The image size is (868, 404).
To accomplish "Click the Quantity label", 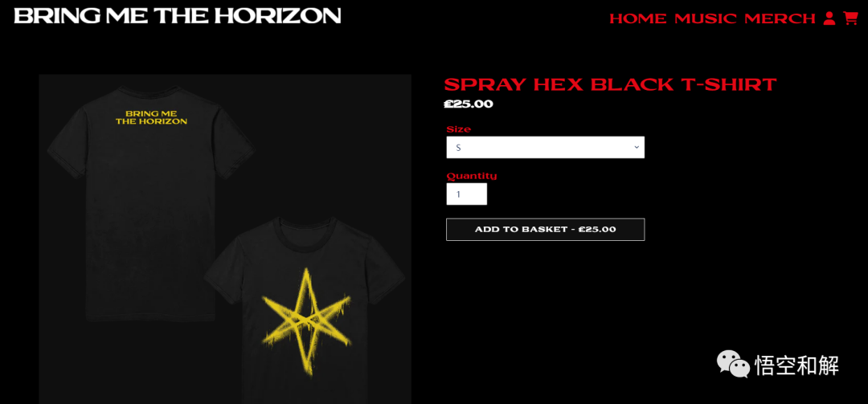I will 472,176.
